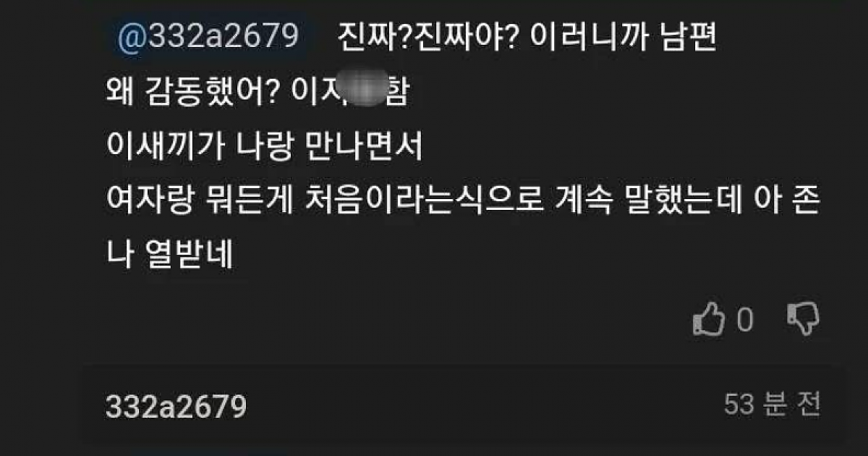Click the 53 분 전 timestamp
The height and width of the screenshot is (456, 868).
(x=772, y=405)
